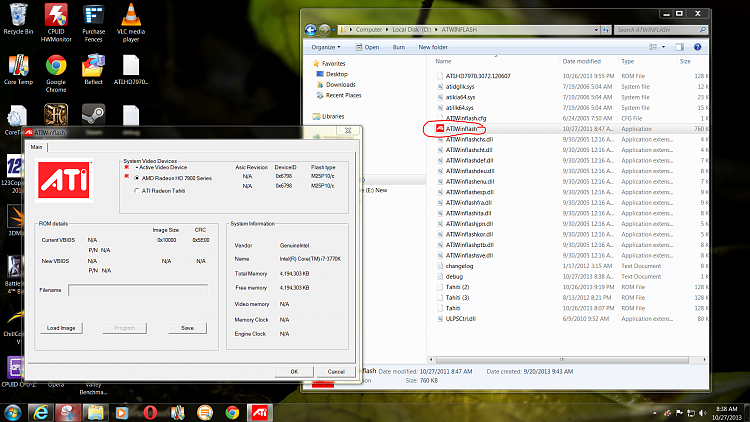Launch VLC media player desktop icon

pyautogui.click(x=131, y=22)
